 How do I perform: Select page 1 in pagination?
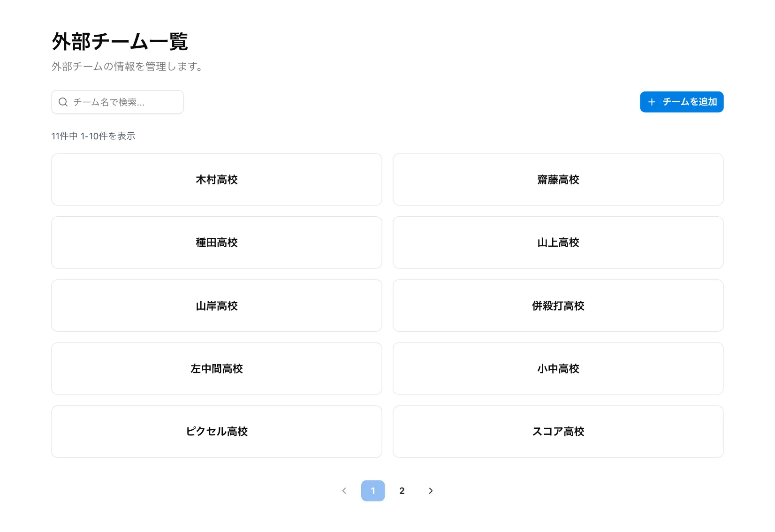click(x=372, y=491)
